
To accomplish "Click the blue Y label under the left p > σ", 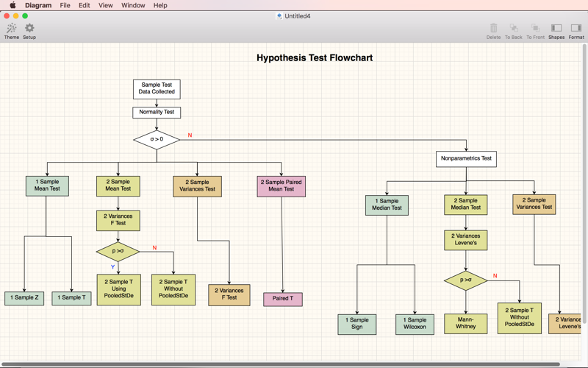I will [x=112, y=267].
